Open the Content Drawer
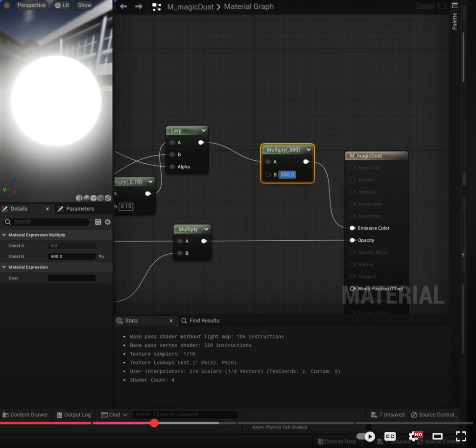Image resolution: width=476 pixels, height=448 pixels. point(25,414)
